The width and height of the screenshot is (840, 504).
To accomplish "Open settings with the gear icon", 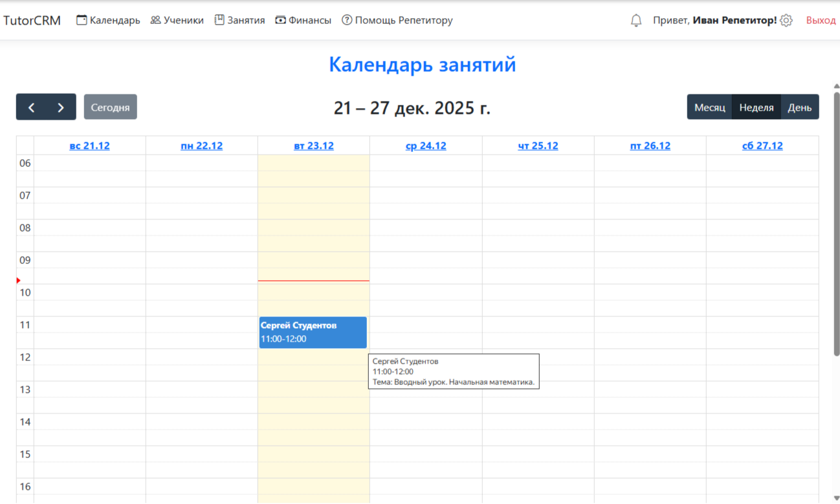I will [786, 20].
